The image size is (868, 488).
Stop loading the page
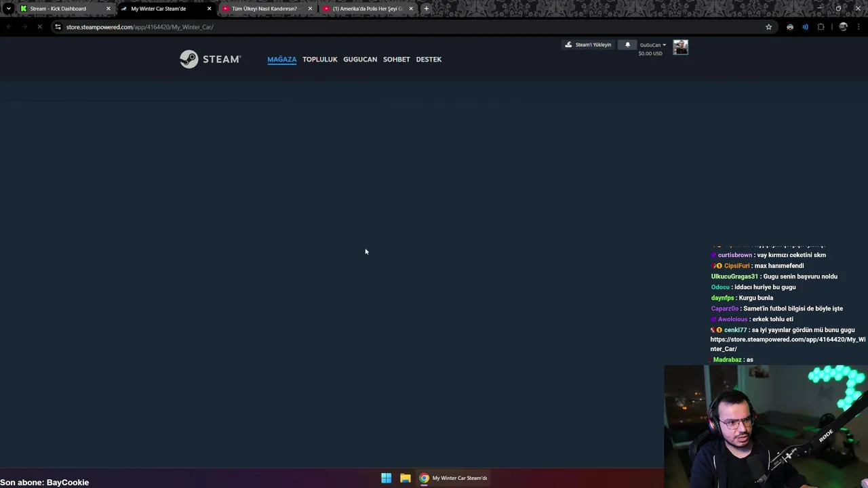pyautogui.click(x=39, y=27)
